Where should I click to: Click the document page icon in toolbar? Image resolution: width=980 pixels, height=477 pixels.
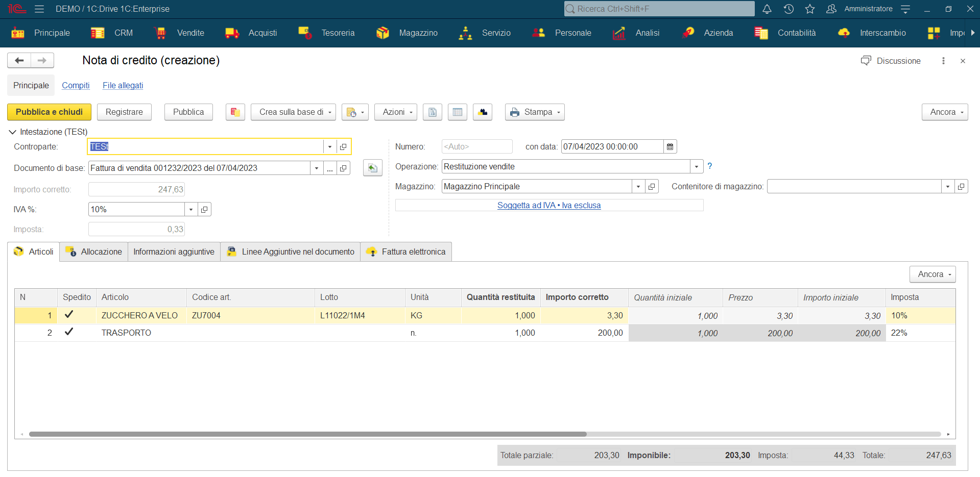[433, 112]
